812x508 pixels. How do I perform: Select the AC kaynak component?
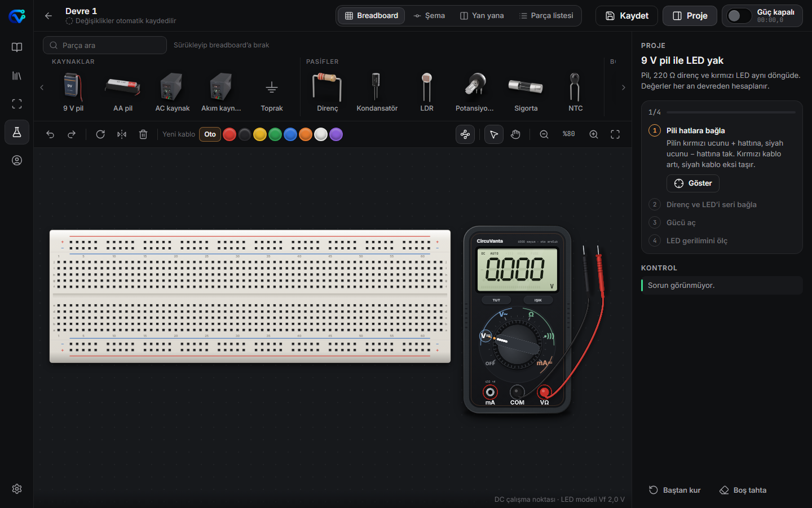coord(173,91)
